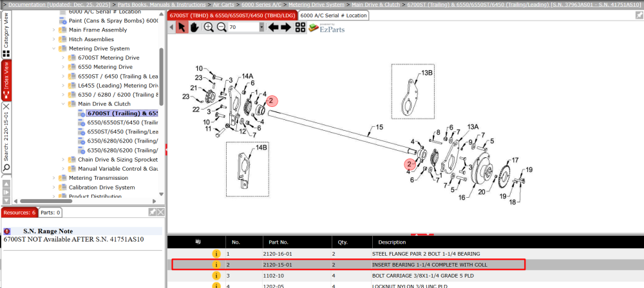Click highlighted callout 2 near part 13A
Screen dimensions: 644x288
point(410,164)
